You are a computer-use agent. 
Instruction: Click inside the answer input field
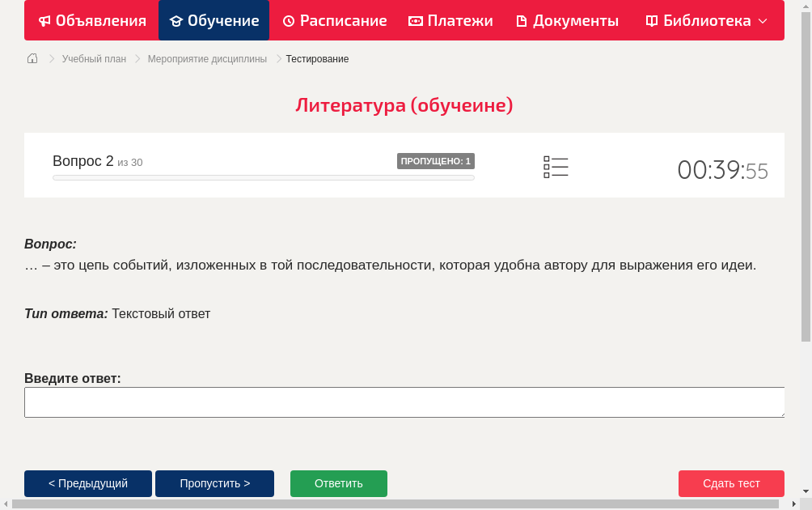click(404, 402)
